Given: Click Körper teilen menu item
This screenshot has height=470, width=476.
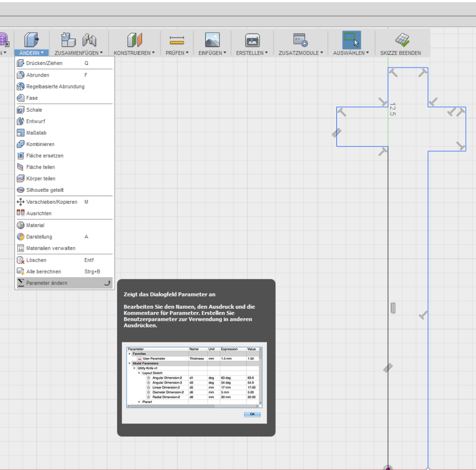Looking at the screenshot, I should pos(41,179).
